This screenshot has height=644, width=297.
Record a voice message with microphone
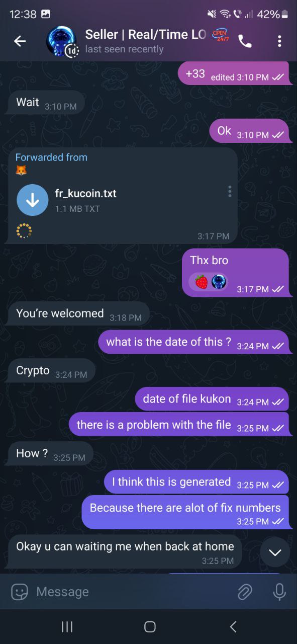[279, 592]
